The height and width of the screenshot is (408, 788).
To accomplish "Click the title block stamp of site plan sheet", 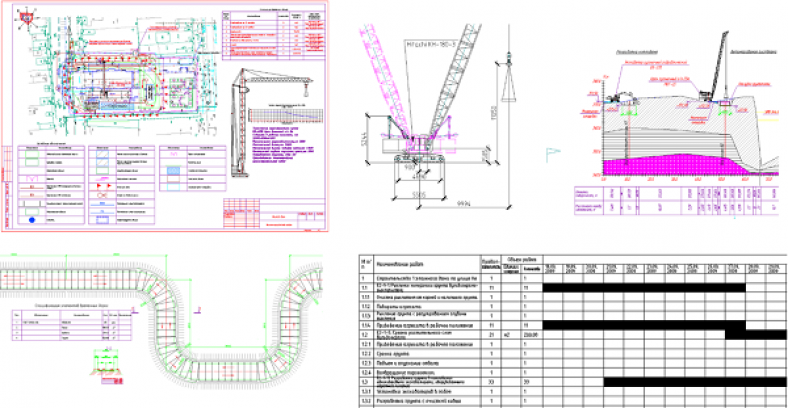I will point(274,215).
